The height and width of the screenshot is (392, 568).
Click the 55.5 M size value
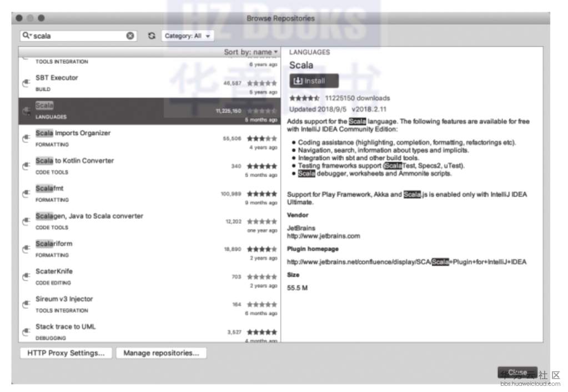(297, 288)
